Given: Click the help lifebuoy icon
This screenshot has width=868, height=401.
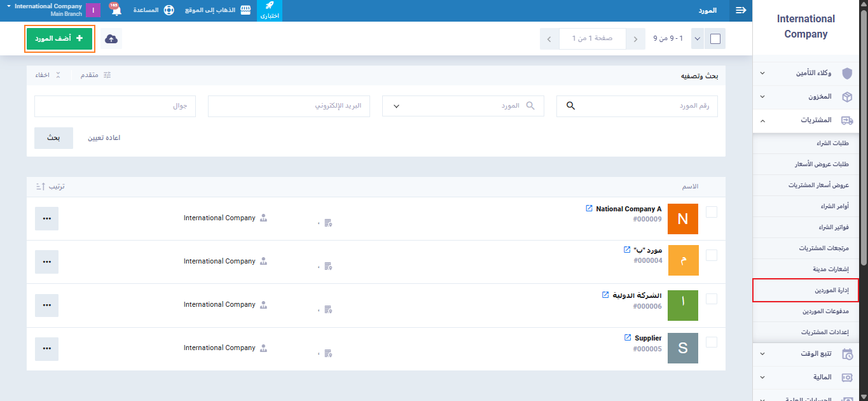Looking at the screenshot, I should 169,11.
